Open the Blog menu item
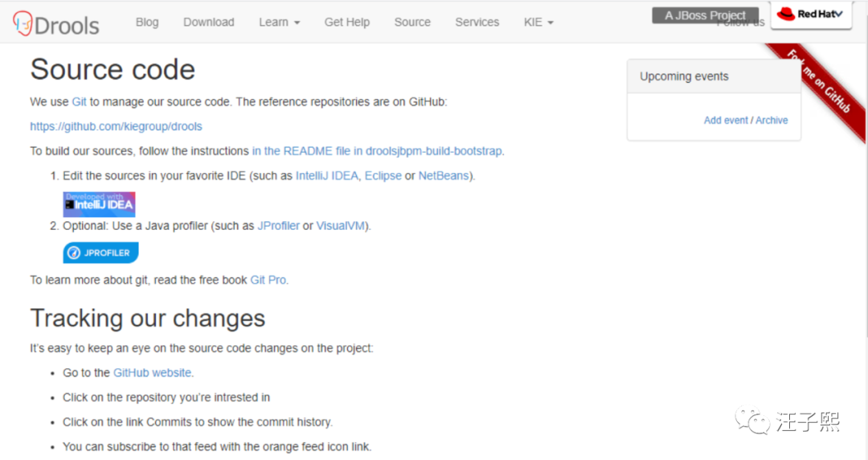 [x=147, y=23]
